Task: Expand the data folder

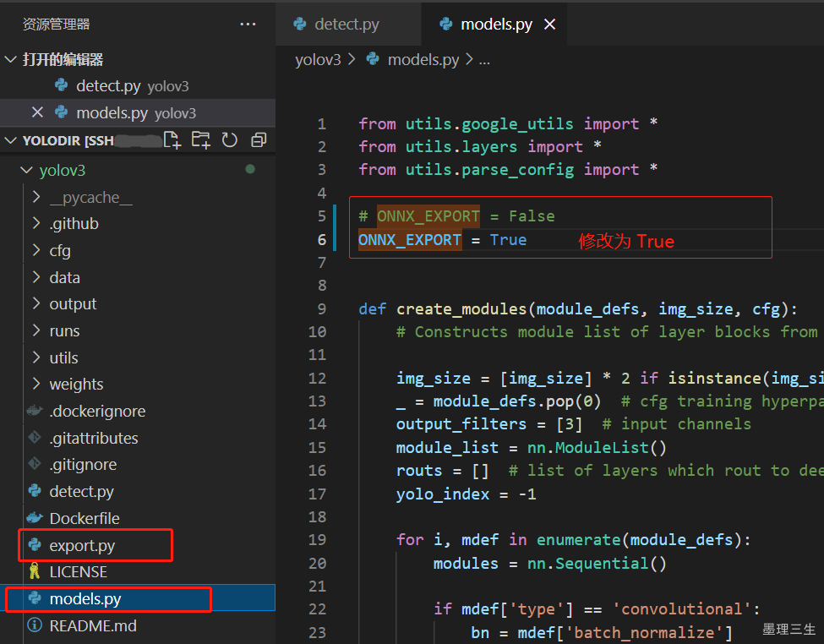Action: tap(36, 277)
